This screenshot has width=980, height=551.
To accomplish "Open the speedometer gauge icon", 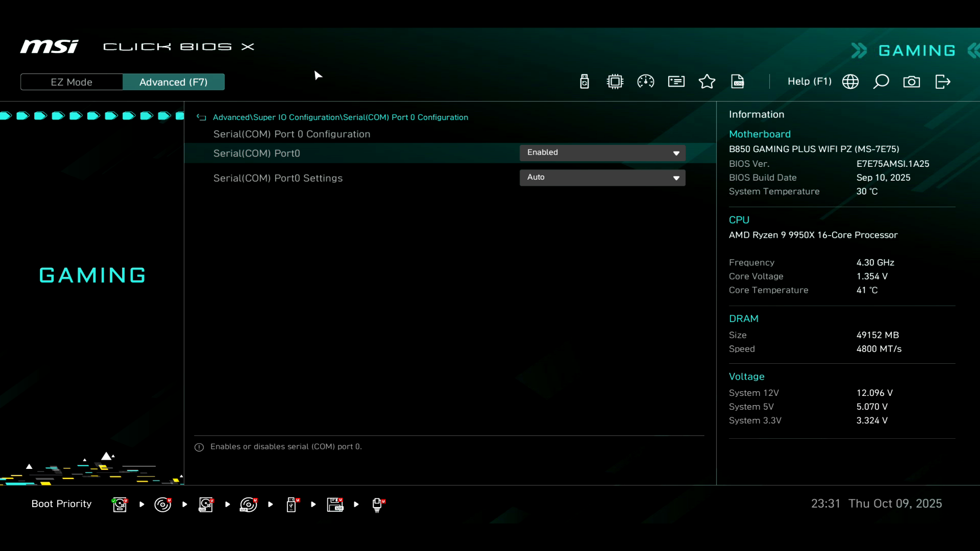I will coord(646,82).
